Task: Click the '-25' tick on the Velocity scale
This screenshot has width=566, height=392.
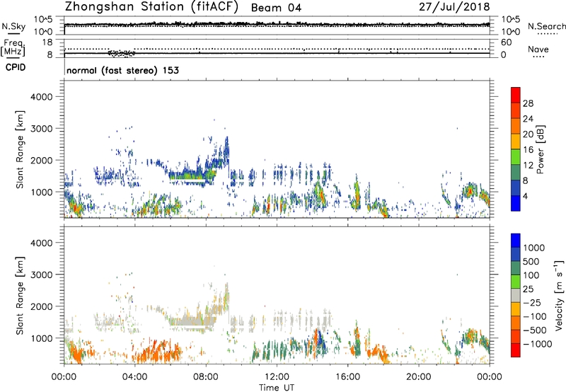Action: 532,302
